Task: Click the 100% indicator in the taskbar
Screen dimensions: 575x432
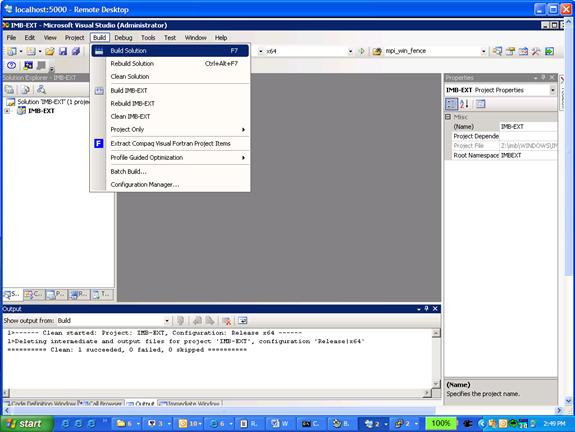Action: [440, 424]
